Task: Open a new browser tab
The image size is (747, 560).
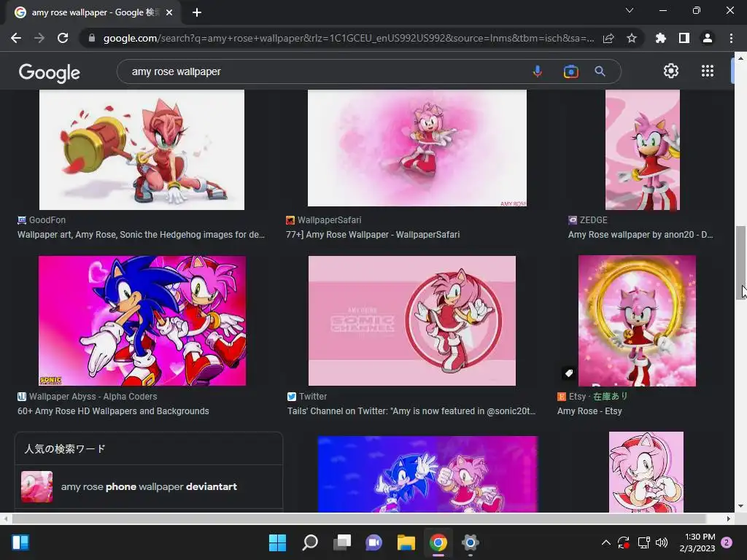Action: pos(197,12)
